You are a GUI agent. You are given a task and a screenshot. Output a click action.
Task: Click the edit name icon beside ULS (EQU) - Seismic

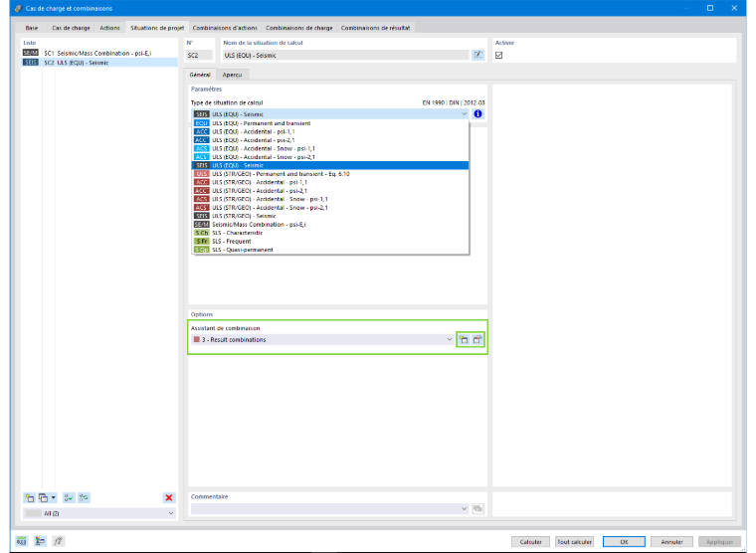477,55
